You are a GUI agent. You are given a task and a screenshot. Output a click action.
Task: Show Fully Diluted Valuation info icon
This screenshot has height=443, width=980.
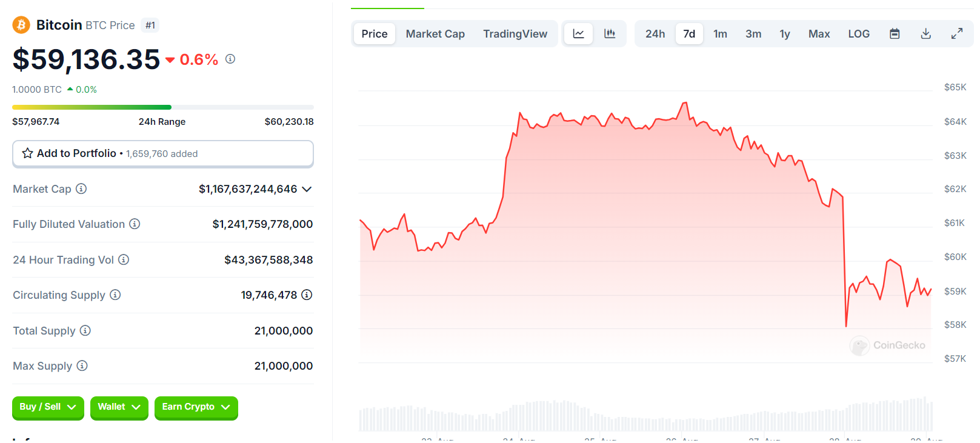pos(135,224)
